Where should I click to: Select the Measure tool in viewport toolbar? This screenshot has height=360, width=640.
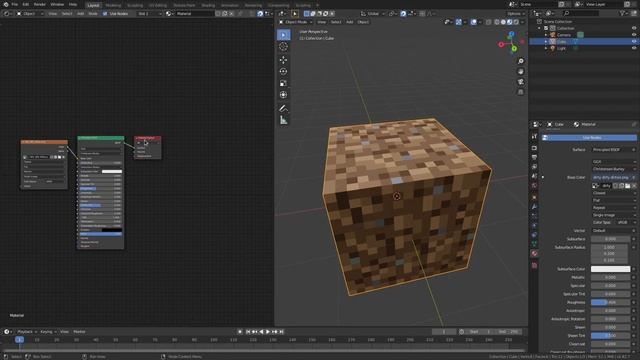[x=283, y=120]
